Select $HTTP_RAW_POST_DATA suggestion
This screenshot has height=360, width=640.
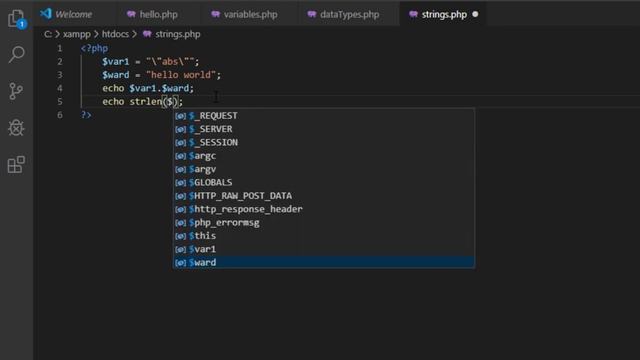(324, 196)
